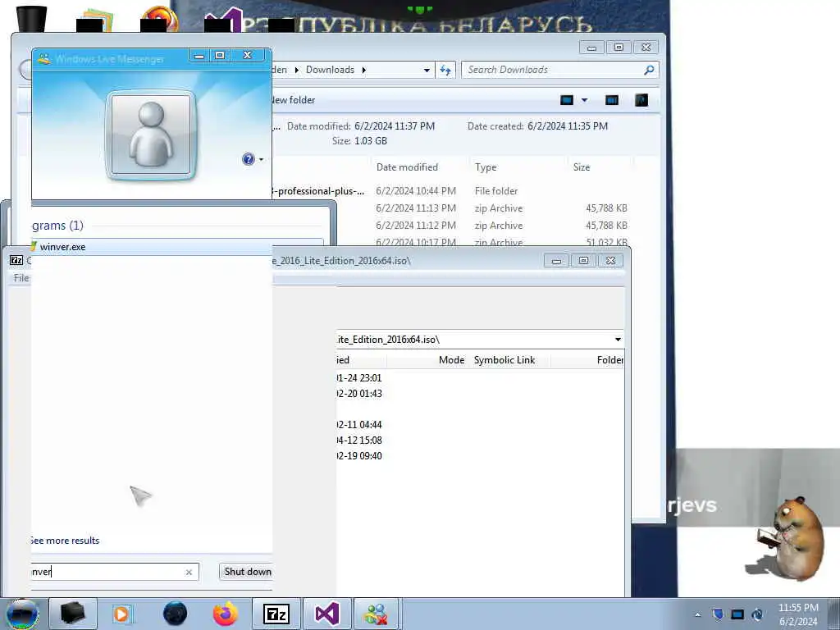Launch Firefox from the taskbar
Viewport: 840px width, 630px height.
click(226, 614)
